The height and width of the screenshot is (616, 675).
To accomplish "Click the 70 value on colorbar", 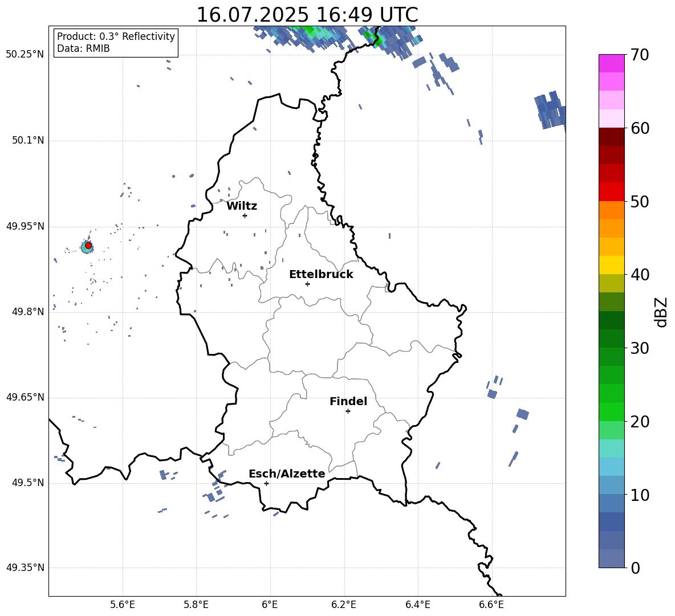I will (x=640, y=55).
